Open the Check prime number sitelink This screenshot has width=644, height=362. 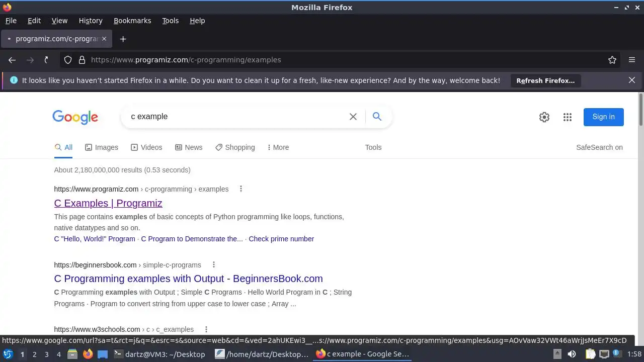coord(281,239)
